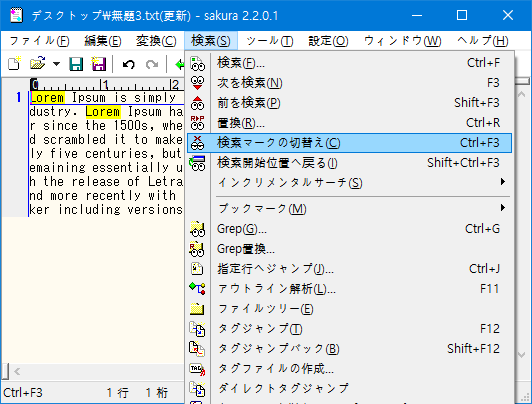Screen dimensions: 532x404
Task: Click the horizontal scrollbar left arrow
Action: pos(17,371)
